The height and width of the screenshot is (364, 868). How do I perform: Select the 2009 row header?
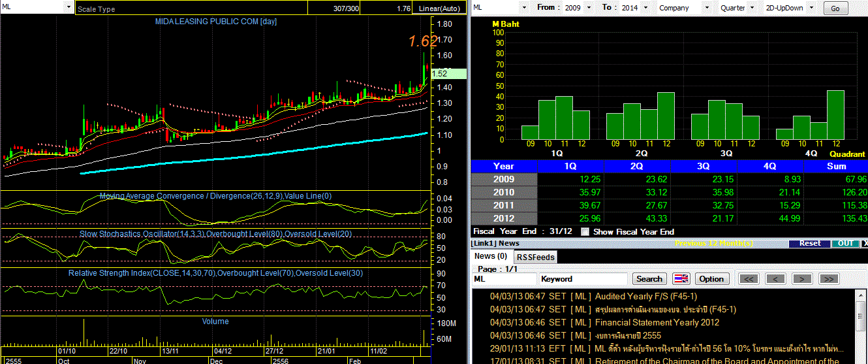tap(504, 179)
